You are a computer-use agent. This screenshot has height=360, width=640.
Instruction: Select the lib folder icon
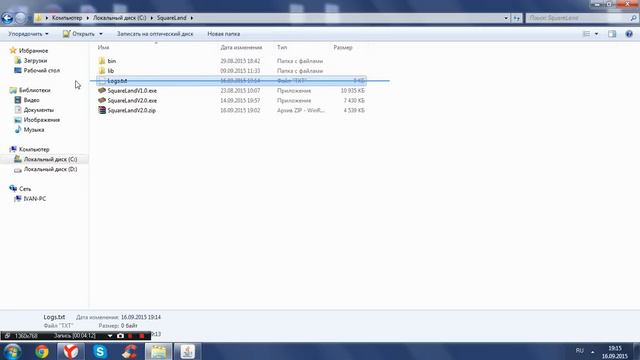tap(102, 71)
